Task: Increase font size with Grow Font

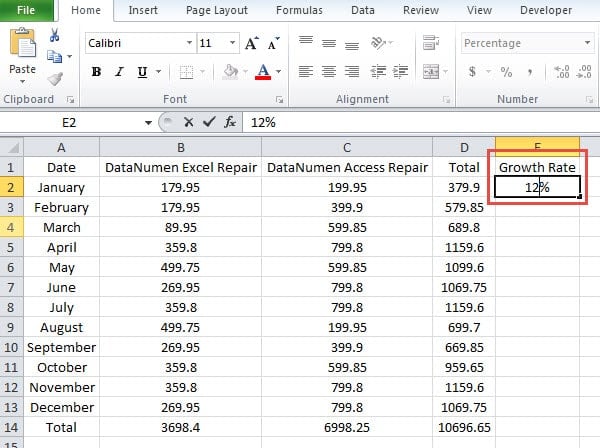Action: tap(252, 43)
